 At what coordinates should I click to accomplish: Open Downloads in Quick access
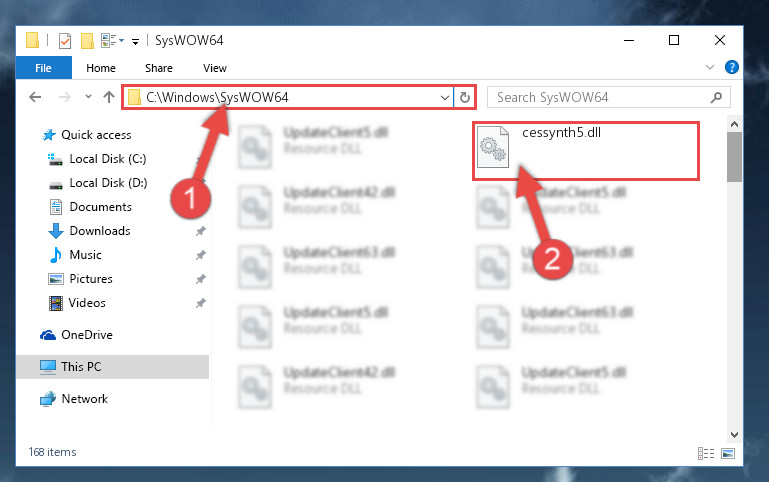pyautogui.click(x=100, y=230)
